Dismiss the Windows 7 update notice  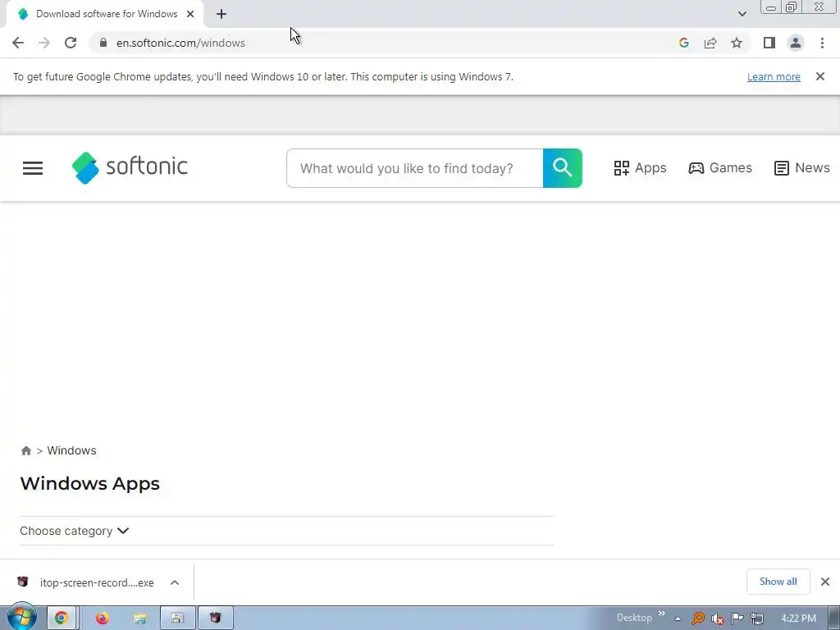820,76
